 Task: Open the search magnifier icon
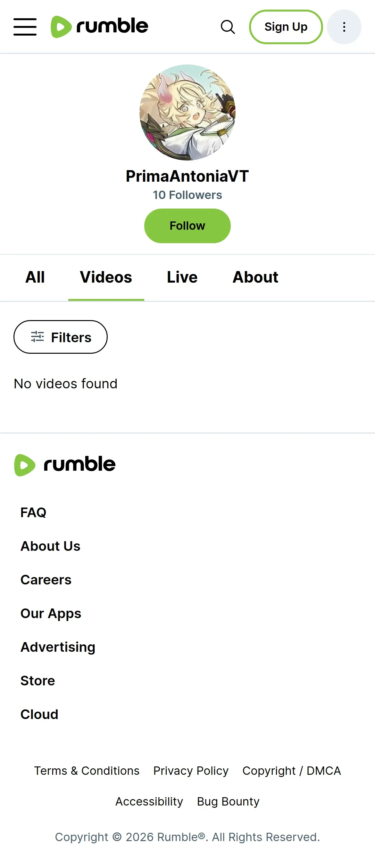tap(228, 27)
